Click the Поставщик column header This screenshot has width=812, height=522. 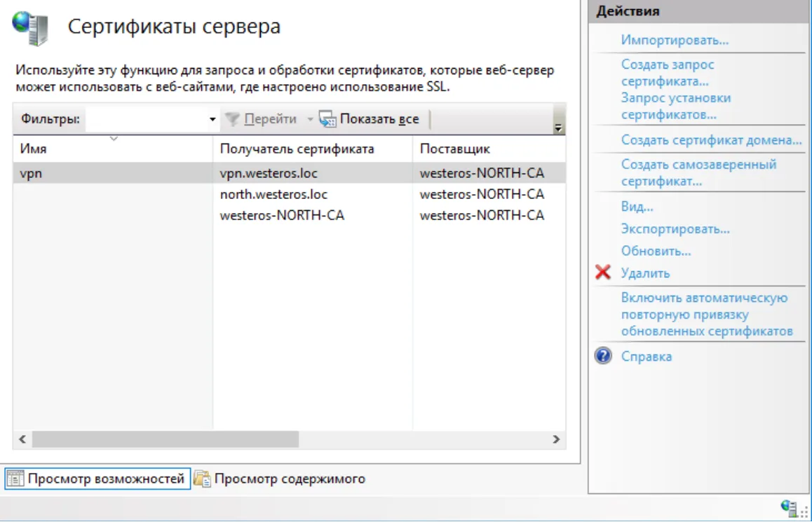tap(489, 149)
